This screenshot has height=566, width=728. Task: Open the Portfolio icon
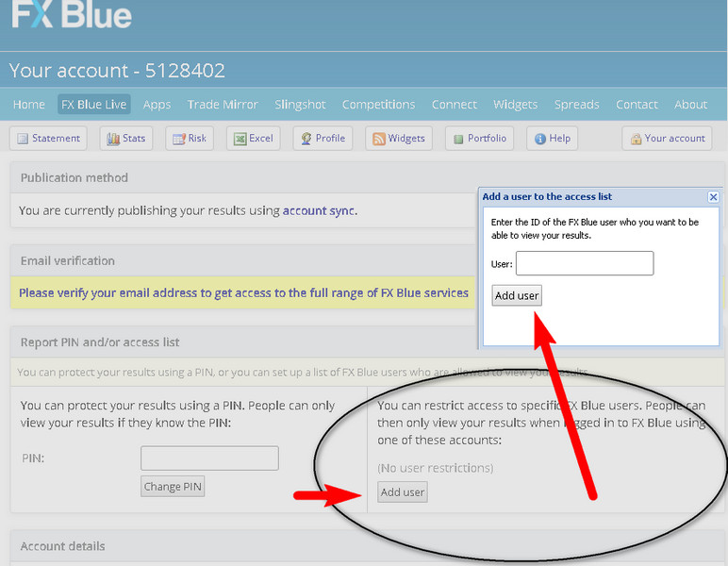pyautogui.click(x=458, y=139)
